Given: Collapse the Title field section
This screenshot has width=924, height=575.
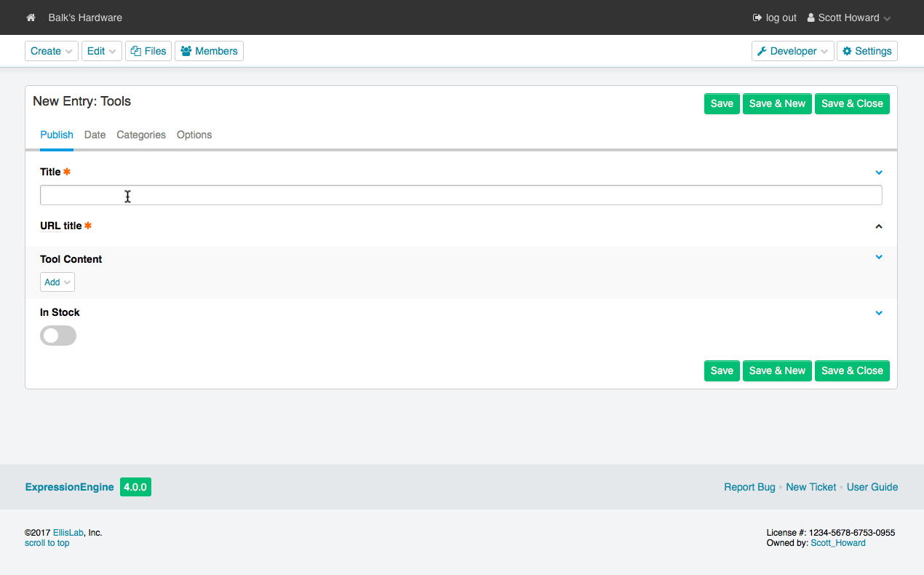Looking at the screenshot, I should (x=879, y=172).
